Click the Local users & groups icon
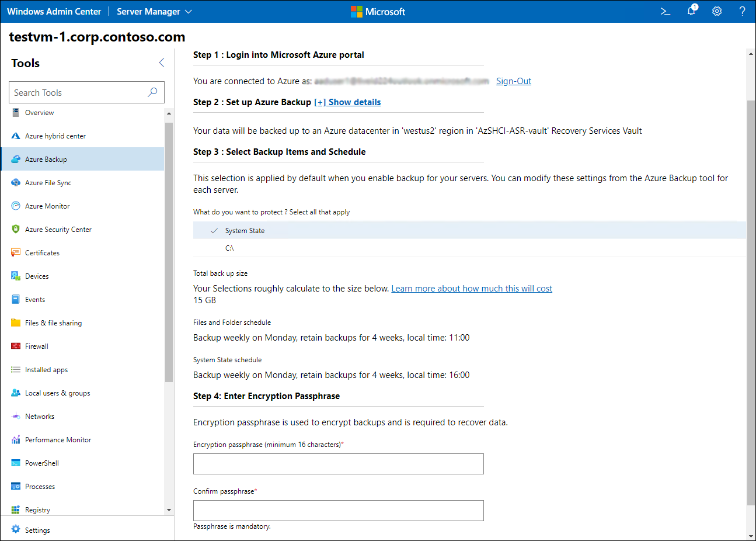Viewport: 756px width, 541px height. point(16,393)
